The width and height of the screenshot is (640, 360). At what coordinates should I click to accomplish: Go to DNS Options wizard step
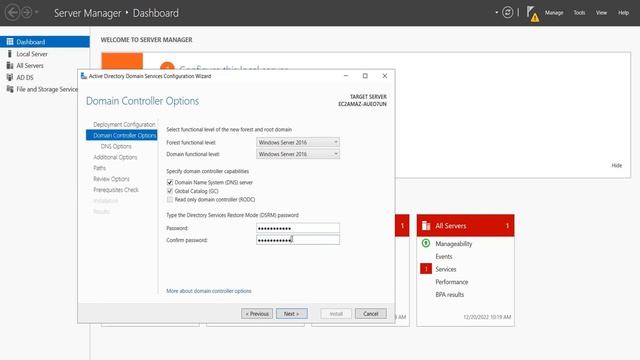click(x=116, y=146)
